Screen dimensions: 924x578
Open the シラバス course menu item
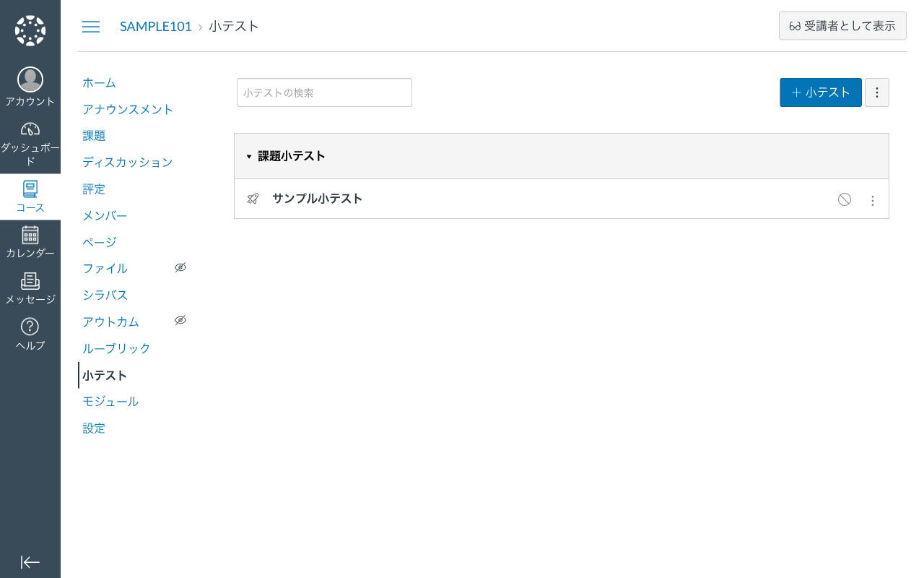[105, 295]
